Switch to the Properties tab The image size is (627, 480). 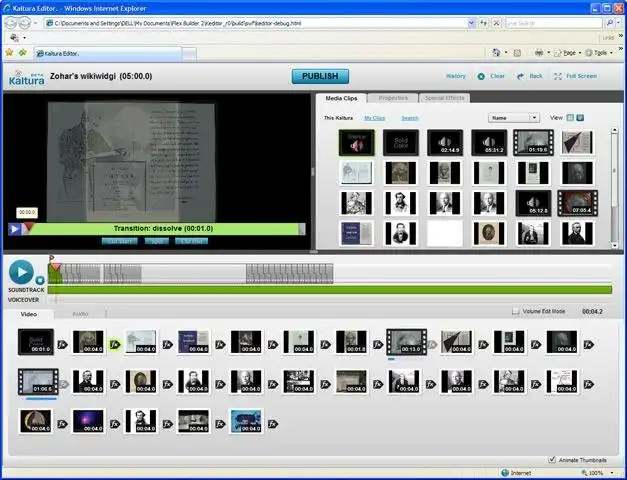tap(393, 98)
